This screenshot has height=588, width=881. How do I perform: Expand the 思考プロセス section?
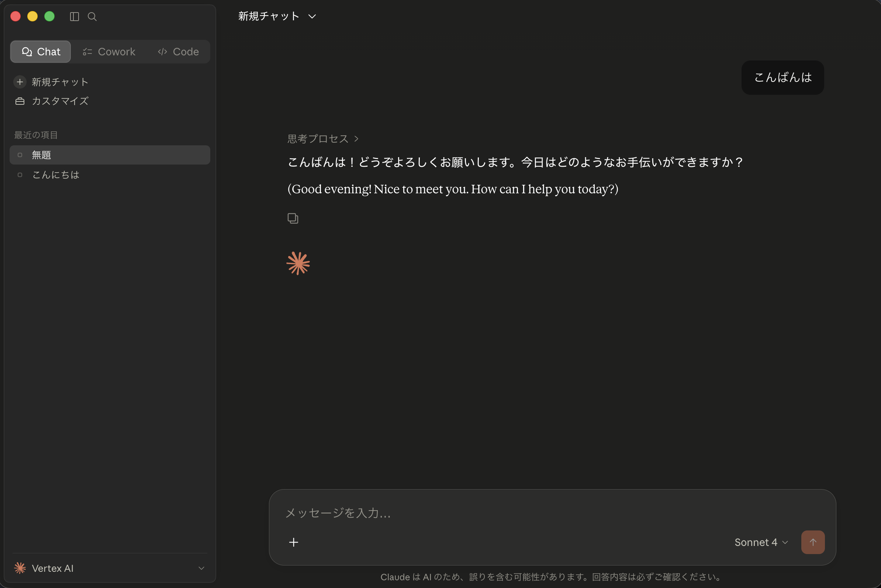click(x=323, y=139)
